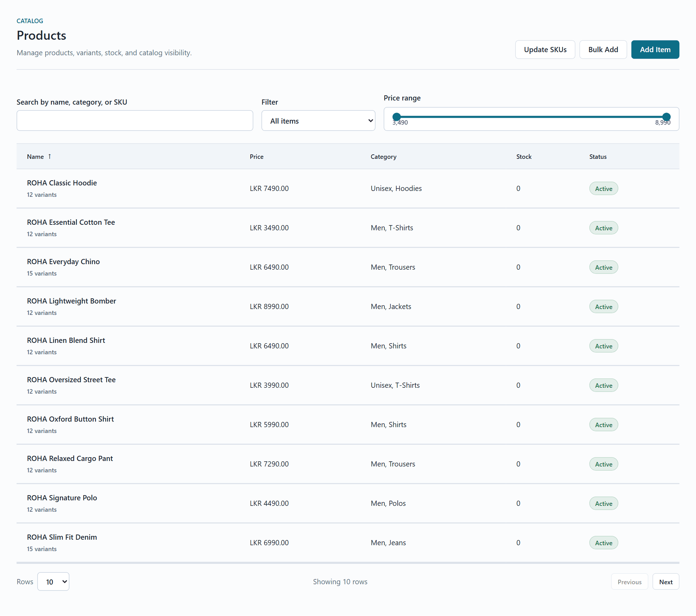Image resolution: width=696 pixels, height=616 pixels.
Task: Open the ROHA Lightweight Bomber row
Action: (348, 306)
